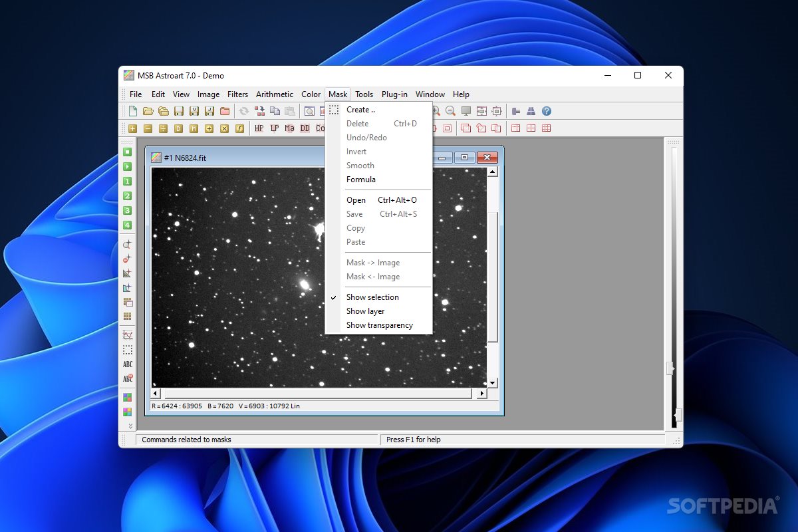This screenshot has width=798, height=532.
Task: Click the floppy disk icon marked J
Action: click(209, 111)
